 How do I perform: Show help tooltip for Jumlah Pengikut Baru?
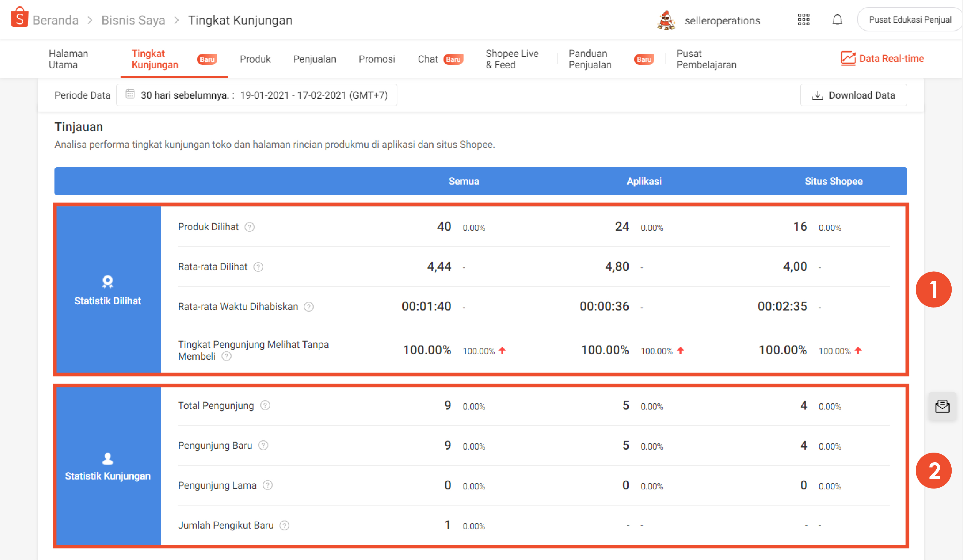click(284, 526)
